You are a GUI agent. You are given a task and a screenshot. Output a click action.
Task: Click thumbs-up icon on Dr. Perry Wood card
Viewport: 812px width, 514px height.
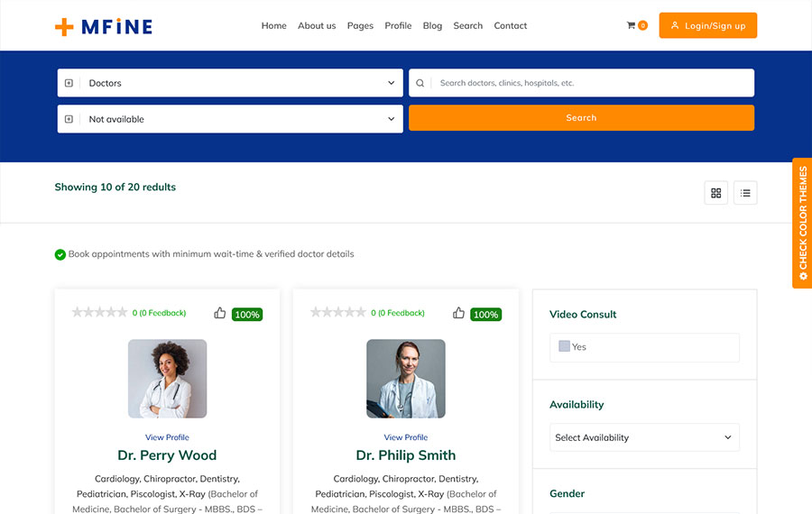(220, 313)
